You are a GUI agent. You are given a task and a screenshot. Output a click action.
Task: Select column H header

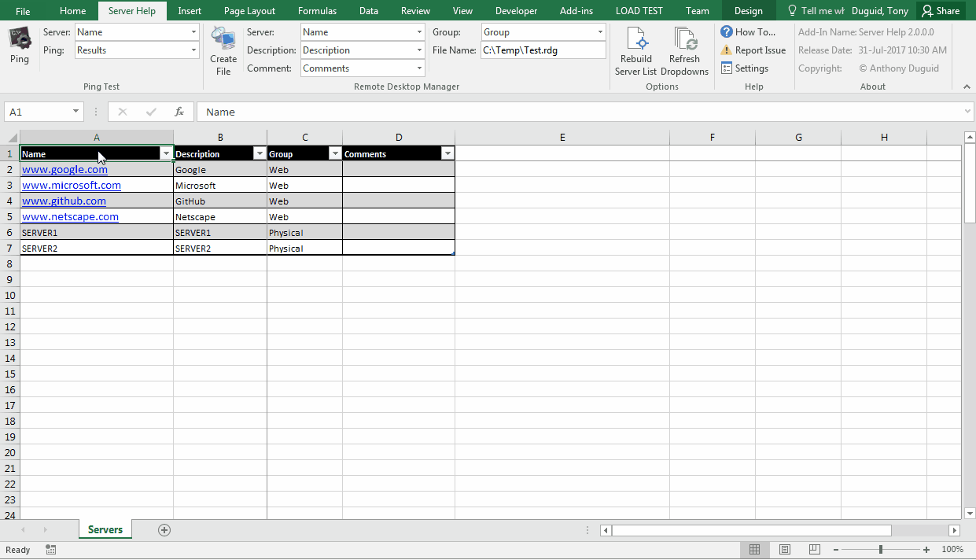point(884,138)
